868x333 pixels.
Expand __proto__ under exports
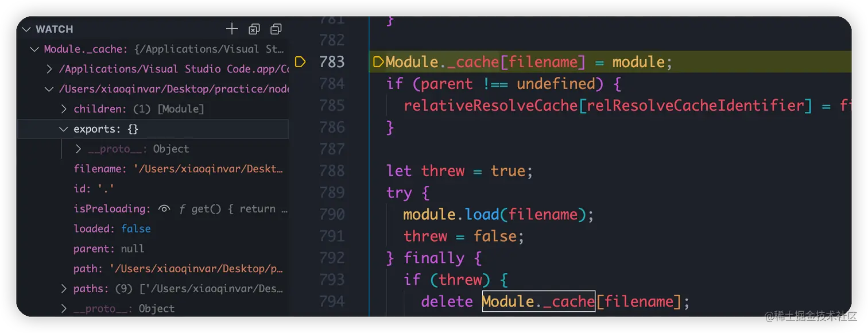pos(79,149)
